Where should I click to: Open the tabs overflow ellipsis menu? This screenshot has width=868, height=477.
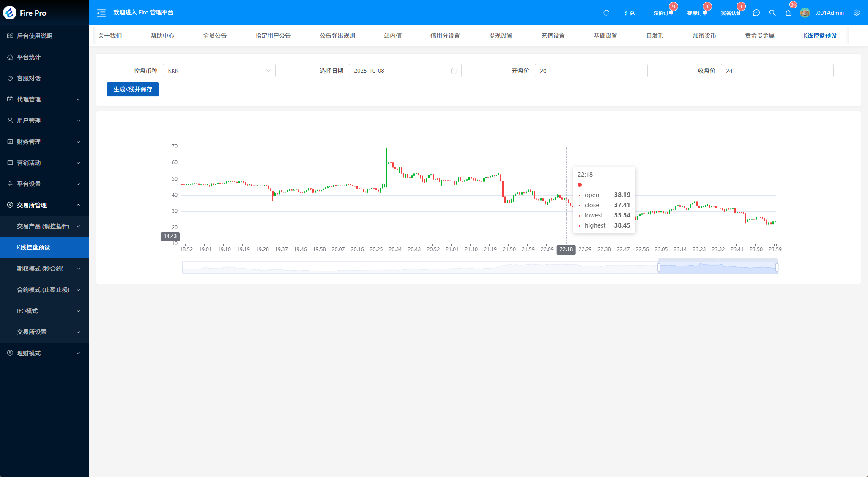point(858,36)
